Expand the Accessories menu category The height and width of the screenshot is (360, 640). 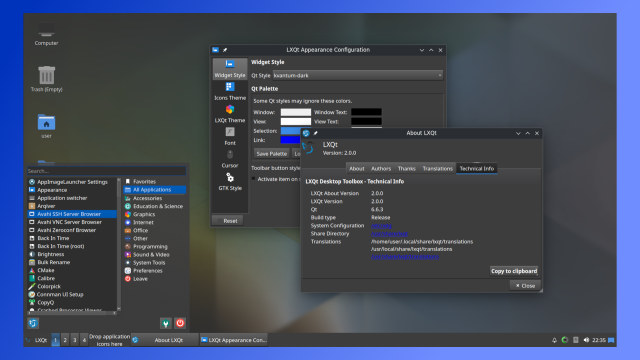[155, 198]
